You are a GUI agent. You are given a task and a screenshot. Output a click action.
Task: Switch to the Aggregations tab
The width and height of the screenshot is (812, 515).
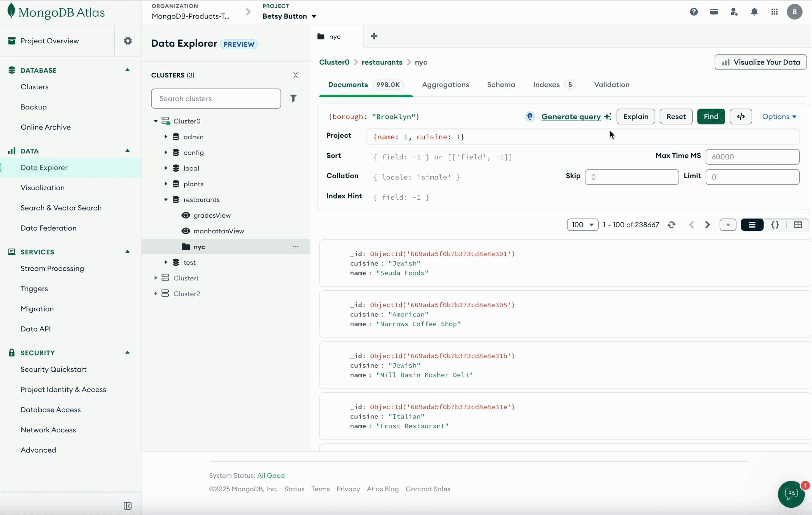pos(446,85)
